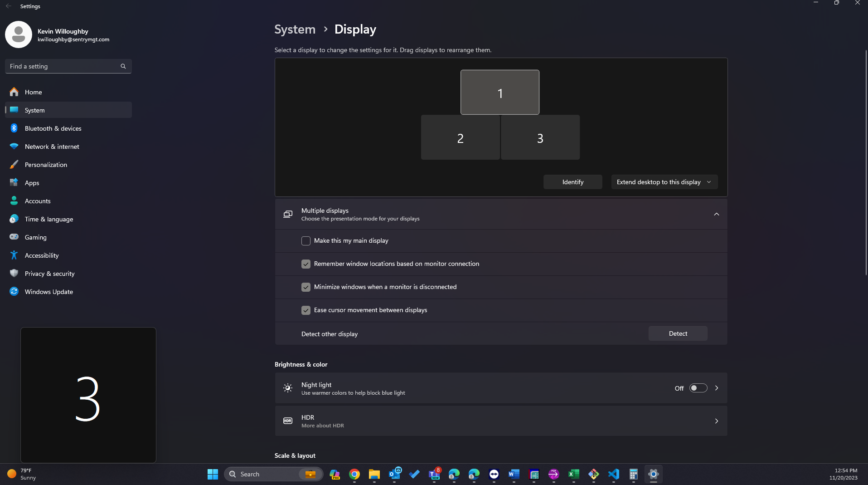Select Personalization in the sidebar
The image size is (868, 485).
(x=46, y=165)
